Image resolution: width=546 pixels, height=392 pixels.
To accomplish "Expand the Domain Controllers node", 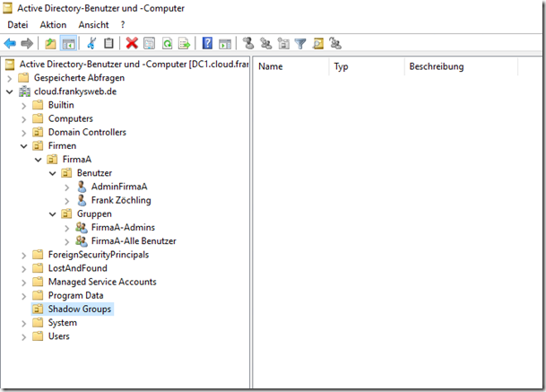I will tap(24, 132).
